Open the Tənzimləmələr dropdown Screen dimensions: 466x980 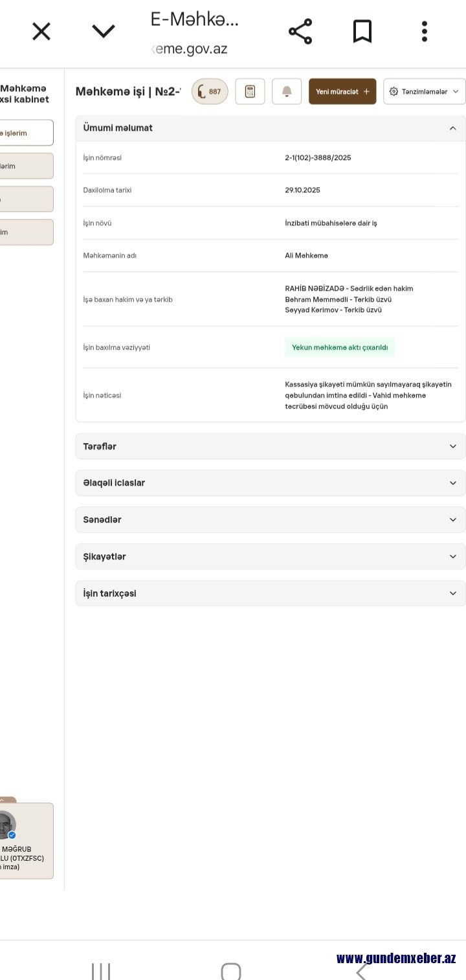point(425,91)
